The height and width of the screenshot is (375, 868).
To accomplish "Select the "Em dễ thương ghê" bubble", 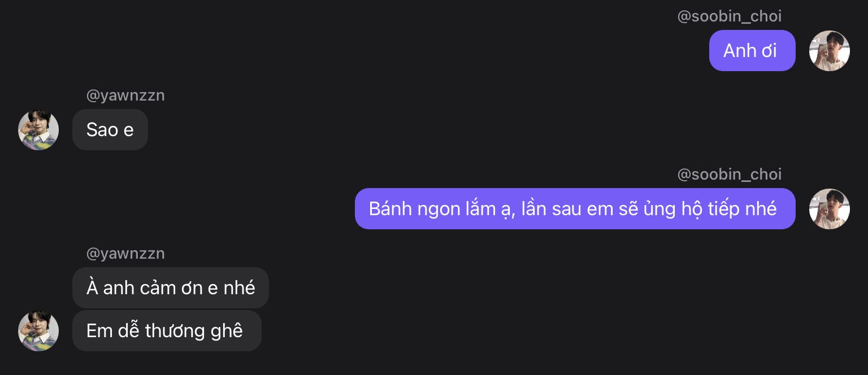I will (x=167, y=331).
